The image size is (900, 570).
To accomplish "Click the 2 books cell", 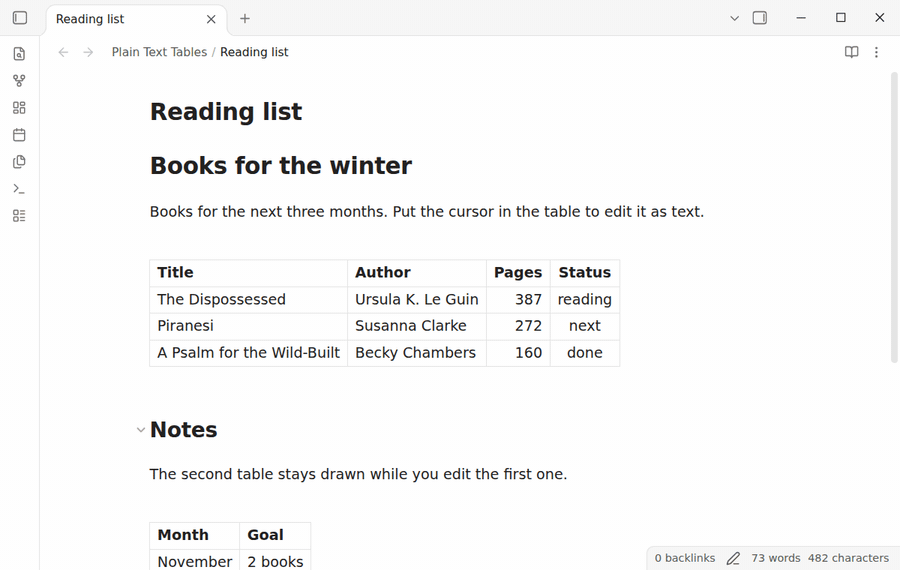I will (x=275, y=561).
